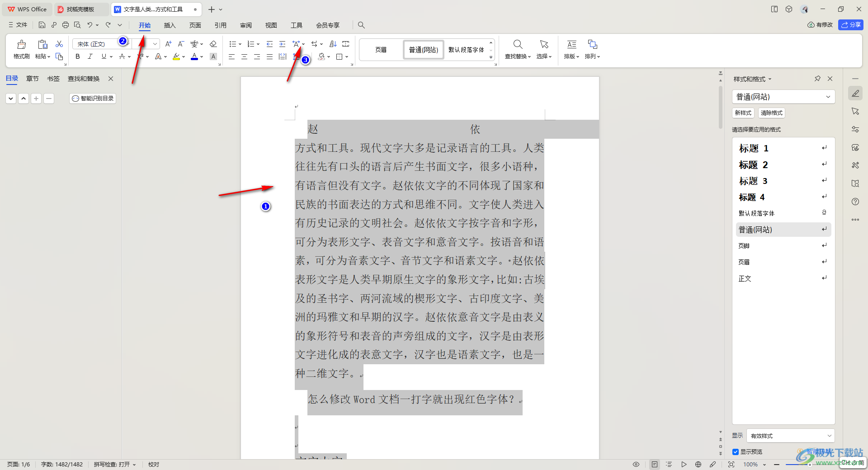
Task: Pin the styles and formatting panel
Action: 817,79
